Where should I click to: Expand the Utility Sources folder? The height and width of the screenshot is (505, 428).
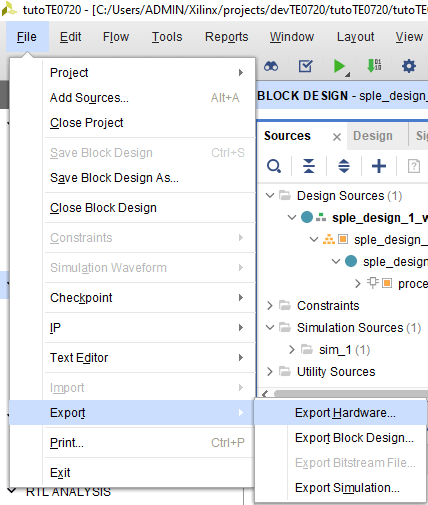270,371
